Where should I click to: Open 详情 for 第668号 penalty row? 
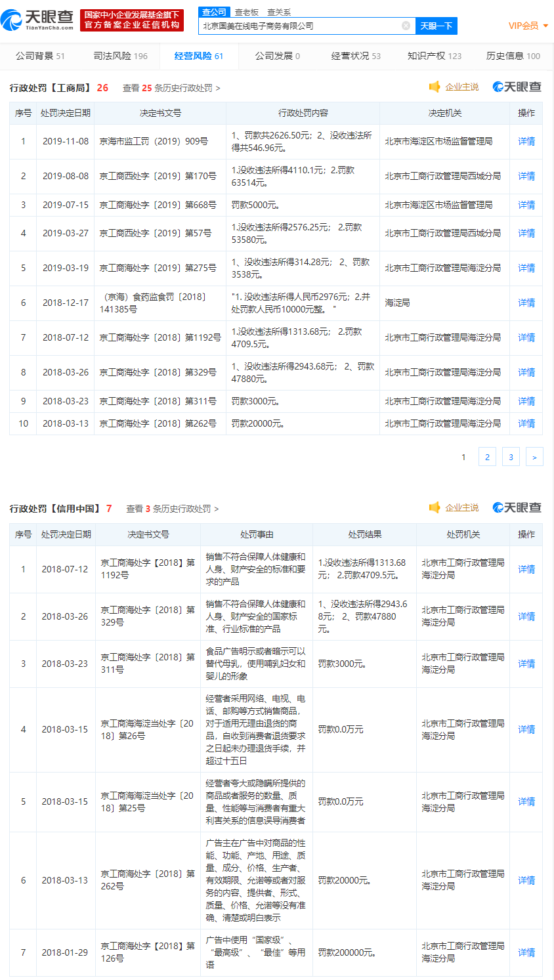(x=526, y=205)
